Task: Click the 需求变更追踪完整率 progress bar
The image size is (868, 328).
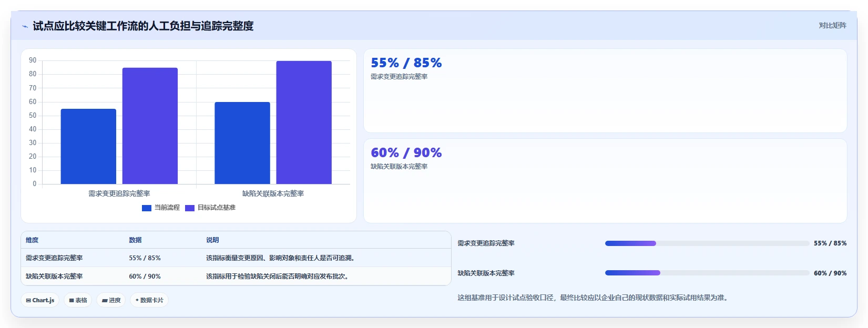Action: [x=707, y=243]
